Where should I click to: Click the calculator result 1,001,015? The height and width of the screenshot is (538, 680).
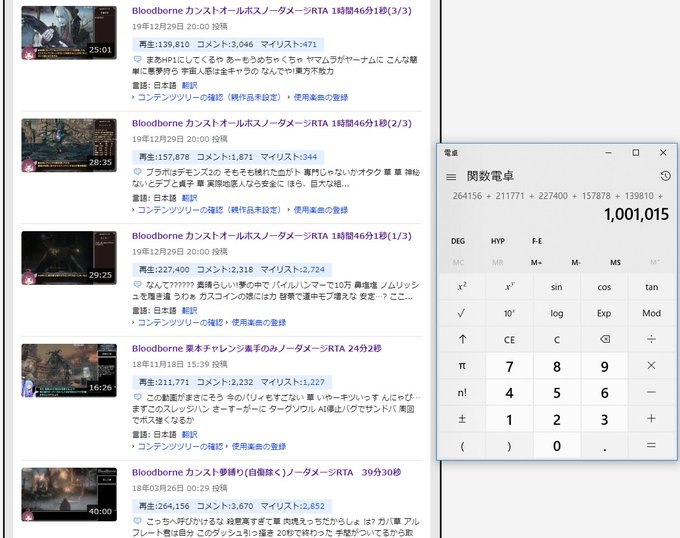[636, 215]
